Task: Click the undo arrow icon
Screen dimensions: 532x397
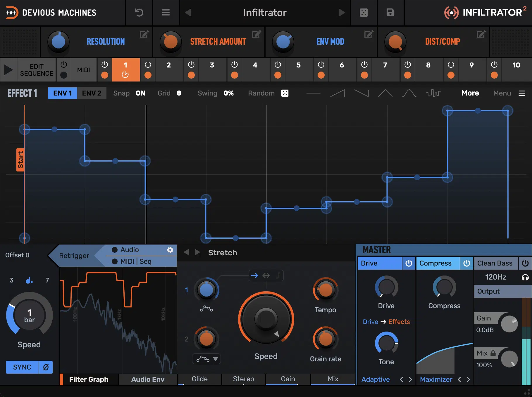Action: point(139,13)
